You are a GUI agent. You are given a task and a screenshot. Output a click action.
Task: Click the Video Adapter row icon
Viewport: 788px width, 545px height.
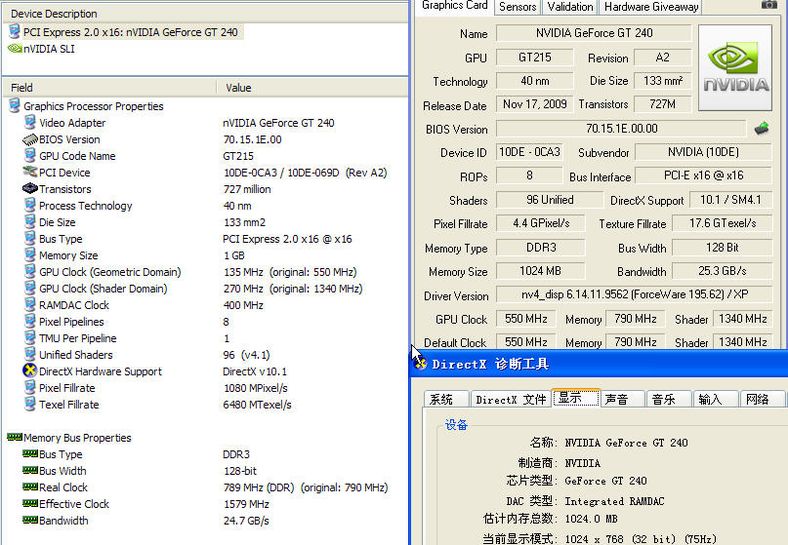pos(30,122)
